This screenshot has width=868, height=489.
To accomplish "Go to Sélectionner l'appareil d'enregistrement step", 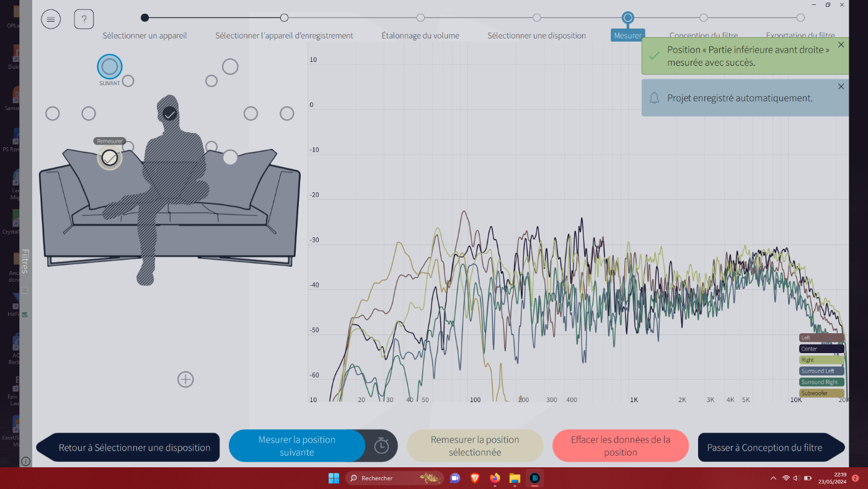I will 284,18.
